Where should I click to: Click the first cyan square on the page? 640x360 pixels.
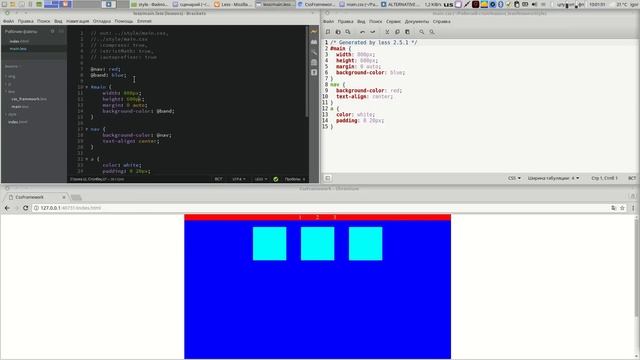(269, 244)
